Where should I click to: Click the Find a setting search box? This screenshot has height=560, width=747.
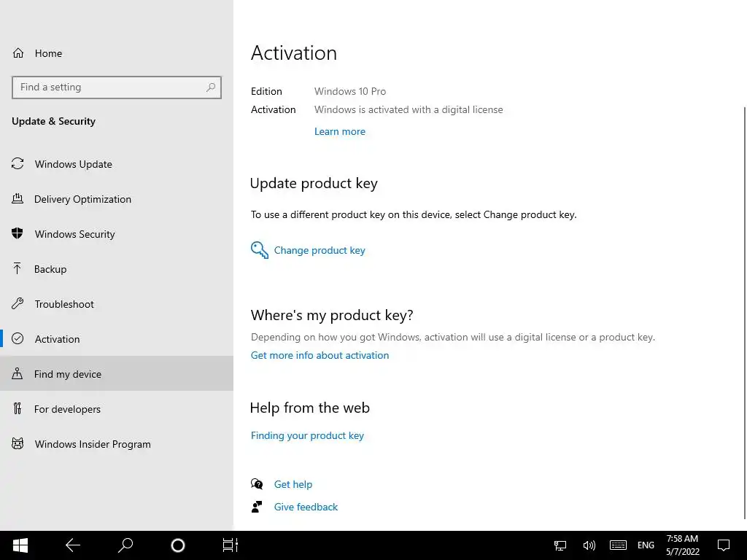coord(117,87)
